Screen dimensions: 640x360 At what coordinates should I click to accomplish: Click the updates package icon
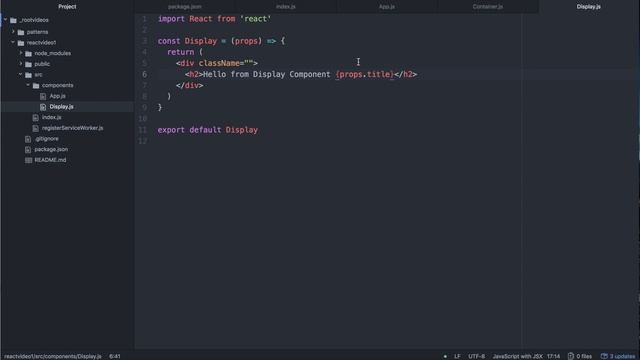604,356
